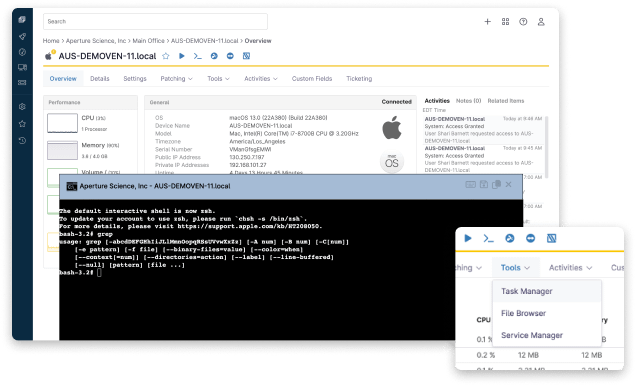Open the gear administration icon in sidebar
This screenshot has width=636, height=386.
click(x=22, y=107)
